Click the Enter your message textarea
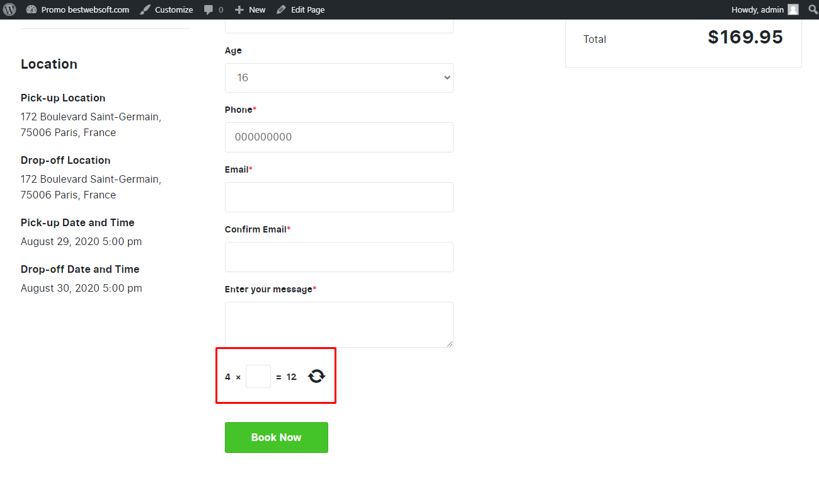This screenshot has width=819, height=504. coord(339,324)
